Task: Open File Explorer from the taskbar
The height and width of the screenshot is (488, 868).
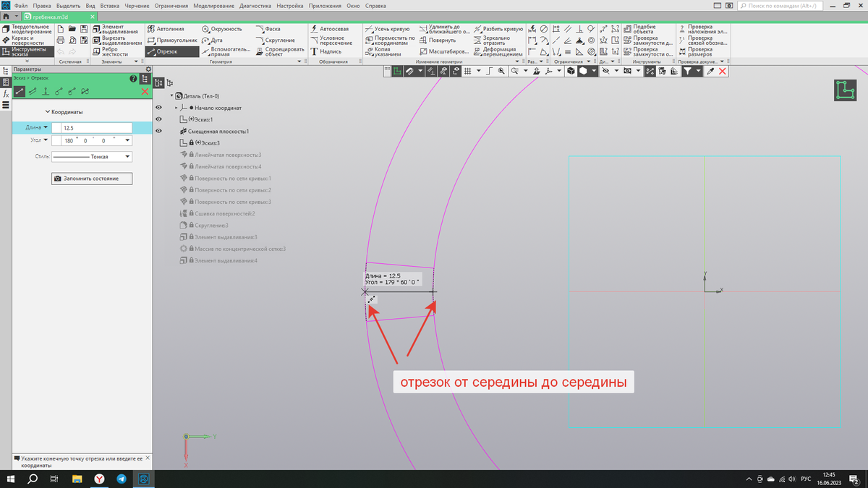Action: [77, 479]
